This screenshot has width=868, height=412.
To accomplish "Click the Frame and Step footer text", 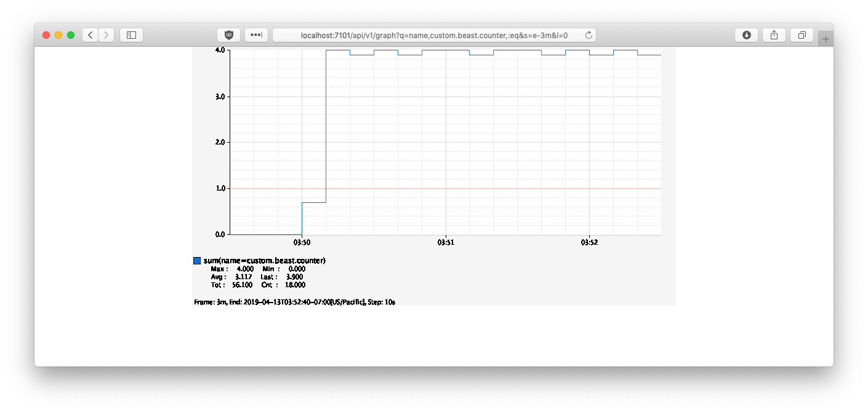I will 295,302.
